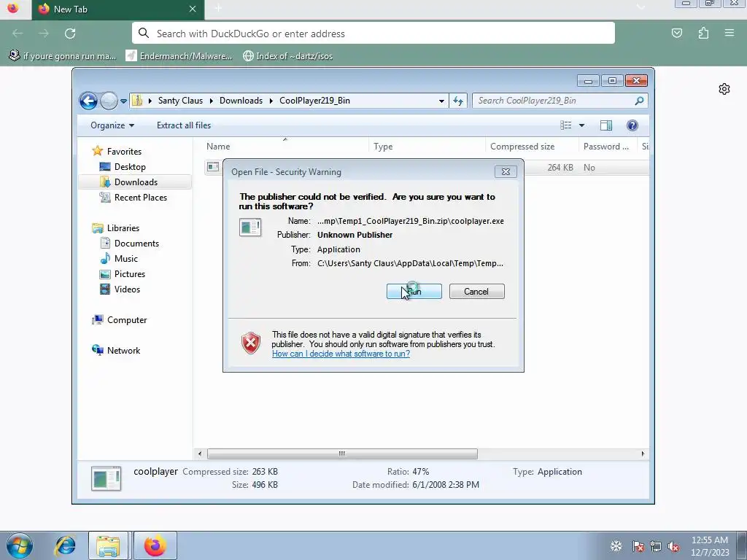747x560 pixels.
Task: Click Santy Claus breadcrumb in address bar
Action: tap(181, 101)
